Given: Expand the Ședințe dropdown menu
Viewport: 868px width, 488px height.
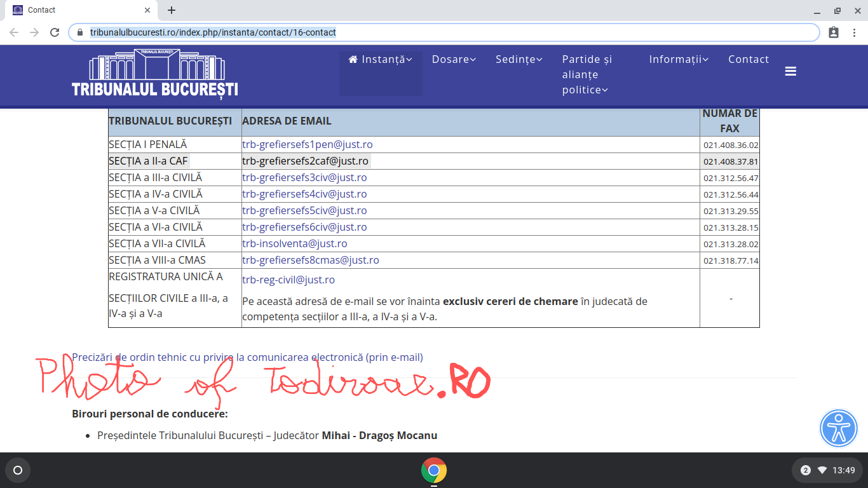Looking at the screenshot, I should coord(519,59).
